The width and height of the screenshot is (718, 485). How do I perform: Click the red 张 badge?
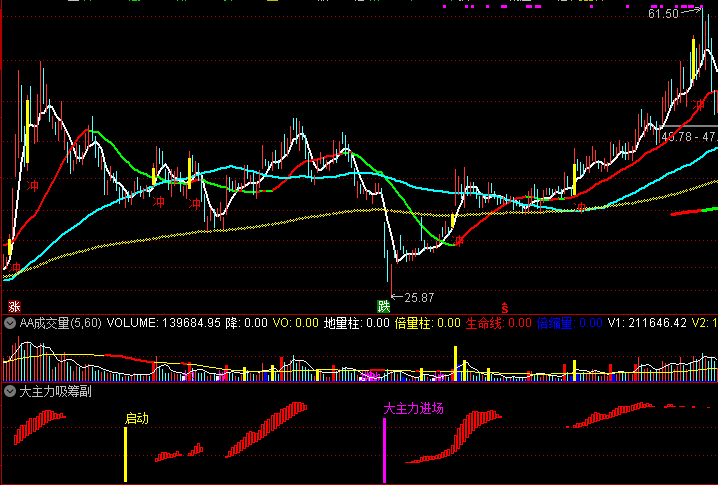(x=14, y=306)
